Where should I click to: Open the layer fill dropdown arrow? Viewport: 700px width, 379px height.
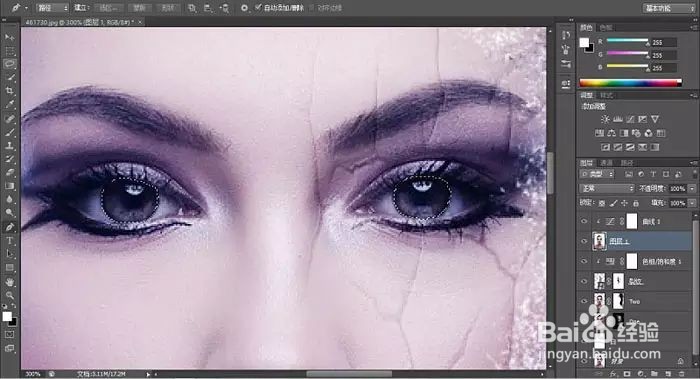click(x=692, y=203)
